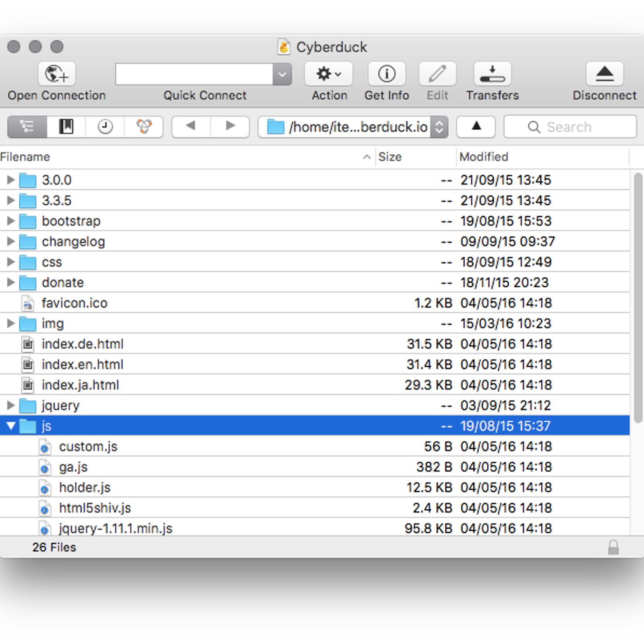Select the index.en.html file icon
Image resolution: width=644 pixels, height=644 pixels.
coord(27,365)
